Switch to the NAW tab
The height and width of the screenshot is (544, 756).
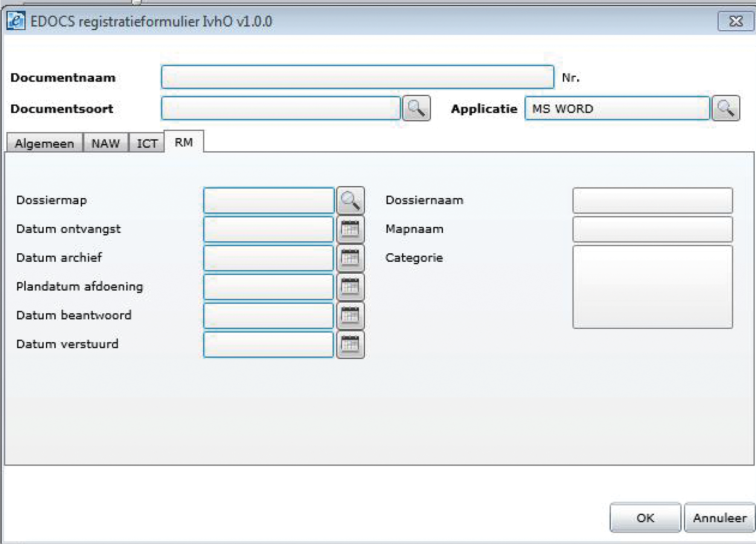105,143
